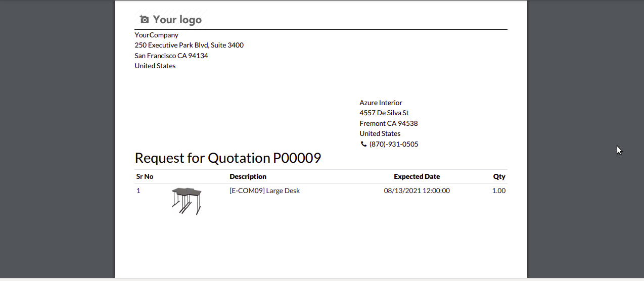Click the Request for Quotation P00009 heading
The image size is (644, 281).
[x=228, y=158]
